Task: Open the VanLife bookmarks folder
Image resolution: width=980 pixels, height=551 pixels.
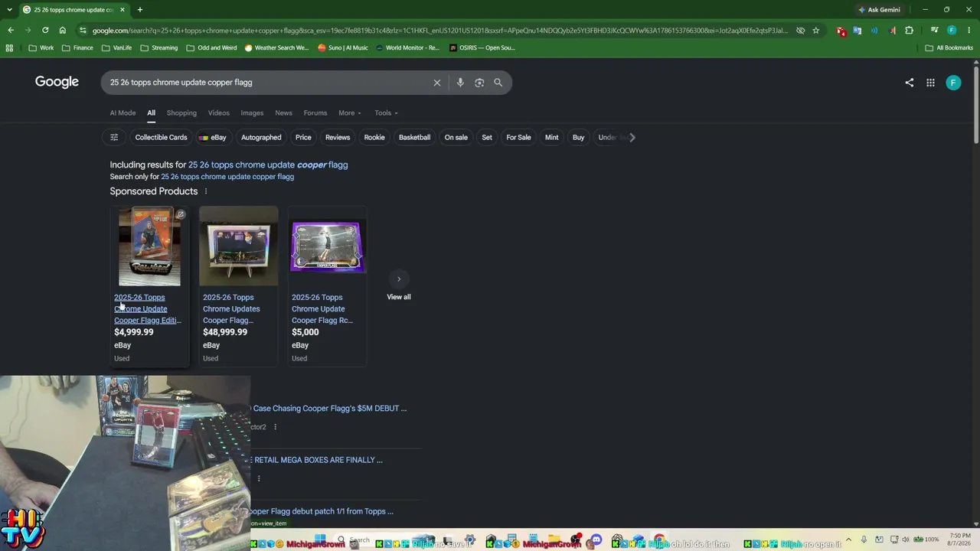Action: pyautogui.click(x=116, y=47)
